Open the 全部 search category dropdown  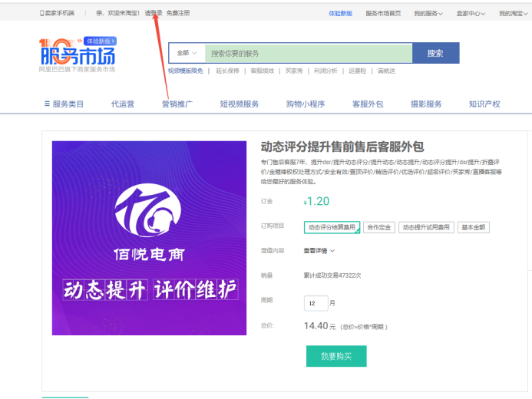[187, 53]
